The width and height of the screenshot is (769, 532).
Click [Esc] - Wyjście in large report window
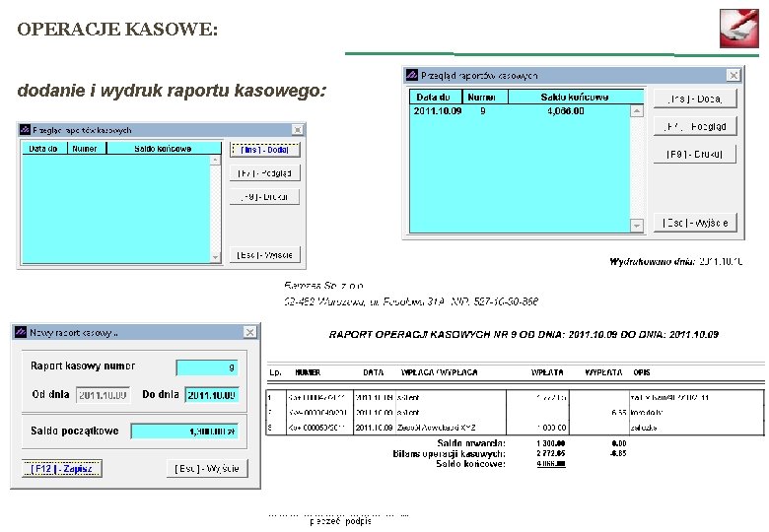point(695,223)
